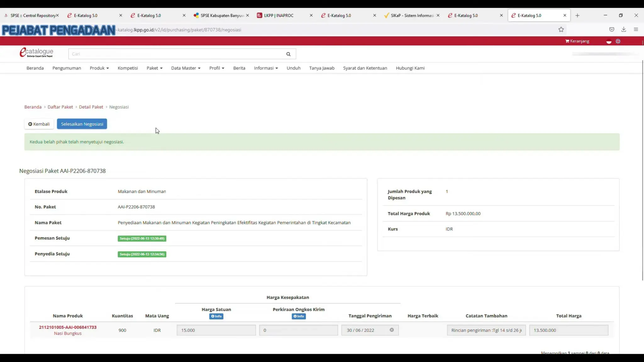Click Perkiraan Ongkos Kirim Info badge

(298, 316)
